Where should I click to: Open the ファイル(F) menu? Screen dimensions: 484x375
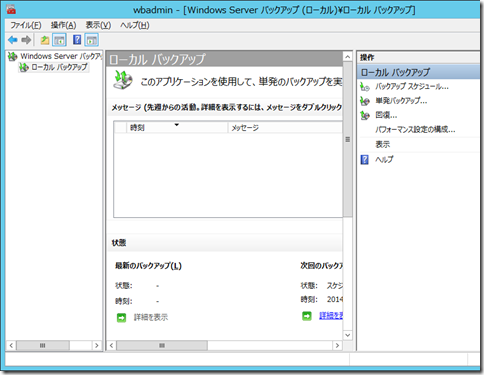pyautogui.click(x=26, y=25)
